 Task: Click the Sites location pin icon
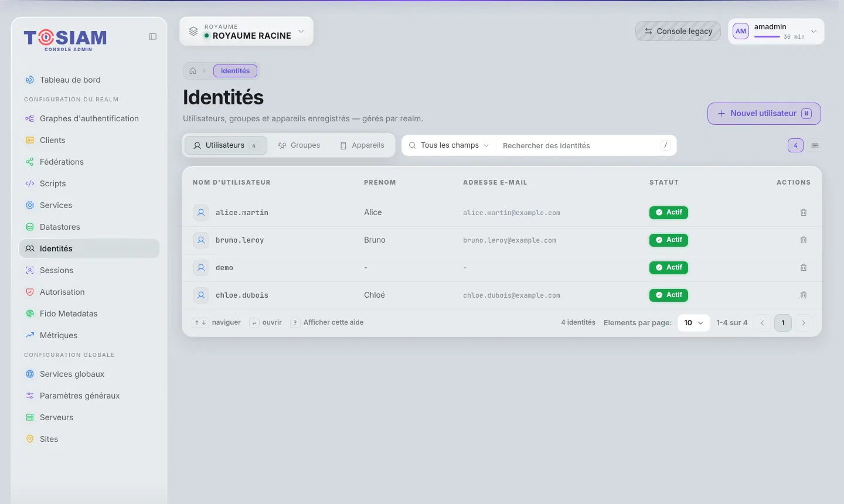tap(30, 439)
